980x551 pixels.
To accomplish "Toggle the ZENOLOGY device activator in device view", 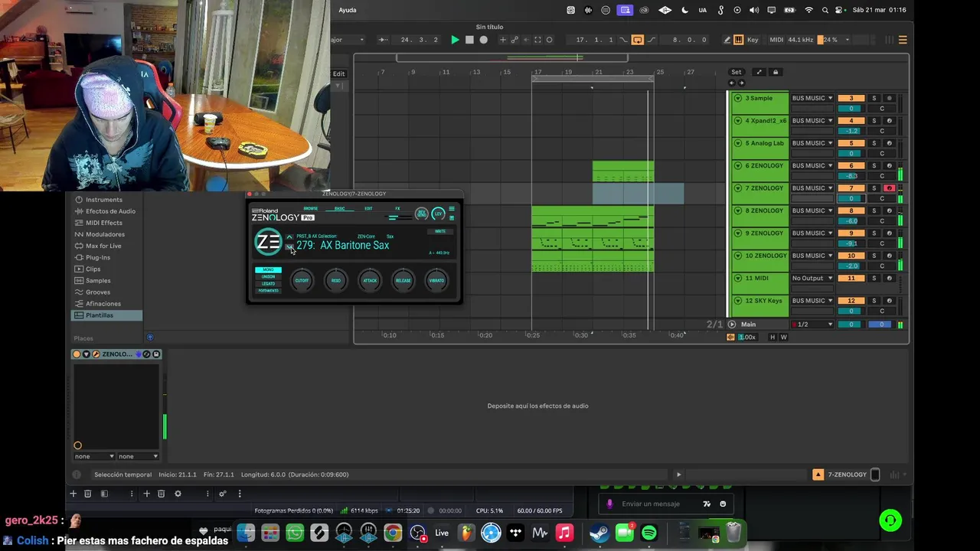I will click(77, 354).
